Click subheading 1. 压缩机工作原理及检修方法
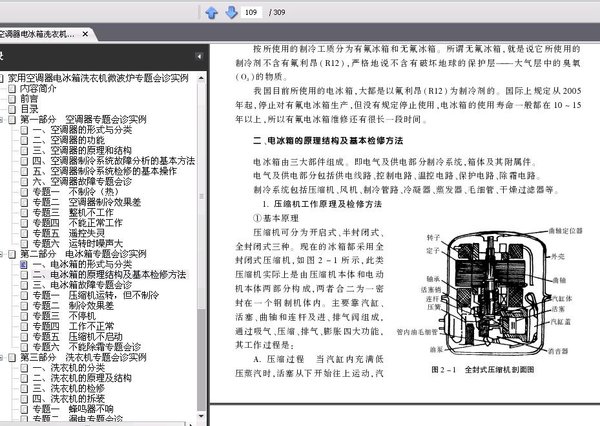600x426 pixels. [x=322, y=204]
